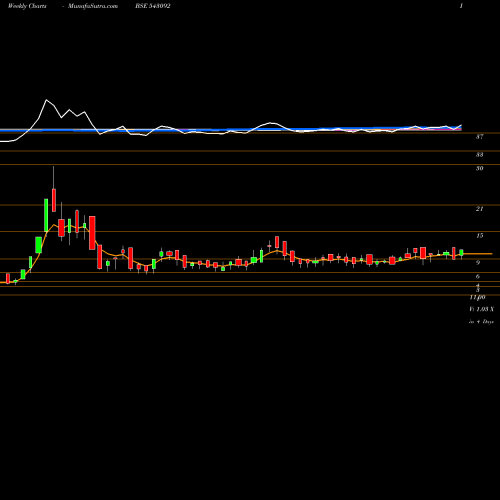Click the last green candle on the chart's right end
The image size is (500, 500).
coord(461,253)
